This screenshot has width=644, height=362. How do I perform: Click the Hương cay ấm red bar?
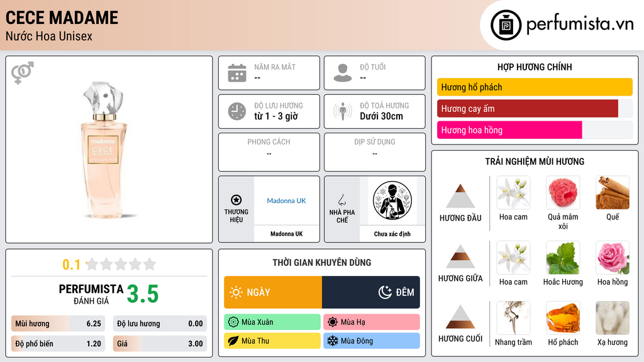(x=528, y=109)
